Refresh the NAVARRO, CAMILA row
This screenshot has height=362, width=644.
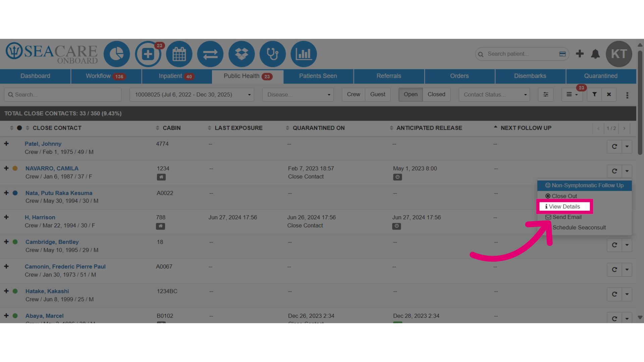[614, 171]
